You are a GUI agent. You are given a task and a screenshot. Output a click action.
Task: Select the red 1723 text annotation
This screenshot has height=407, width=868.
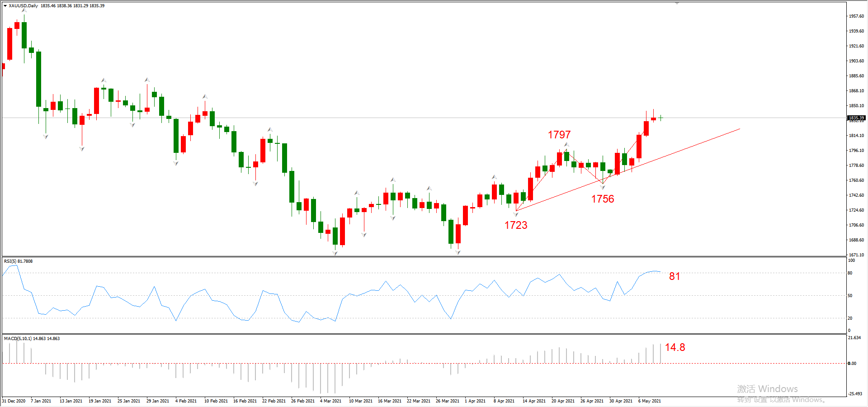(516, 225)
